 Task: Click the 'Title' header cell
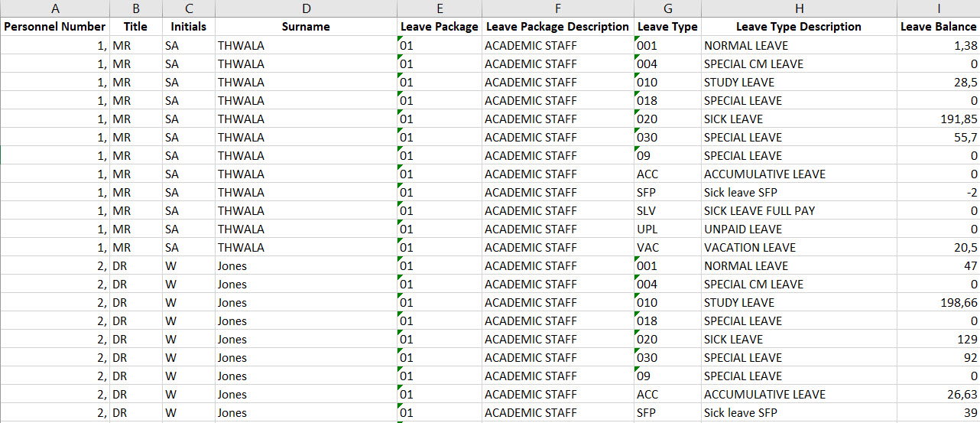[x=135, y=27]
